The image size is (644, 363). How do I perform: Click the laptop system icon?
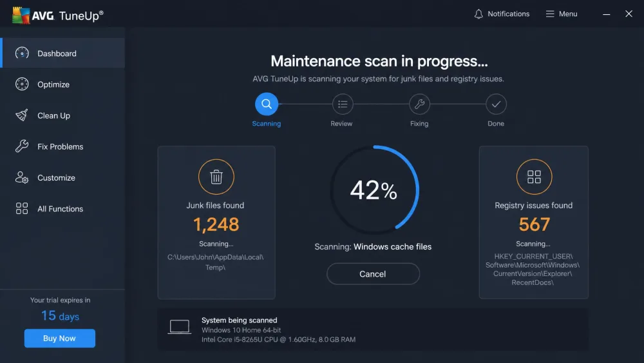tap(180, 328)
